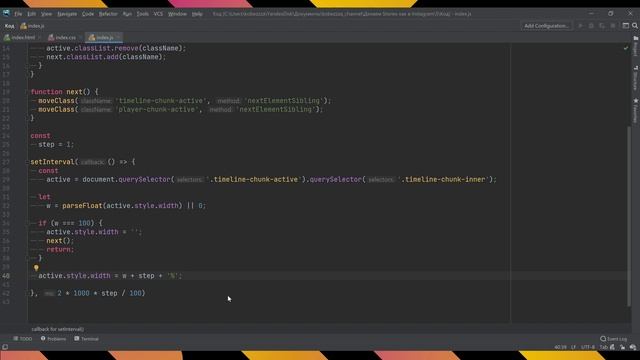Click the Run icon in toolbar

[x=580, y=26]
